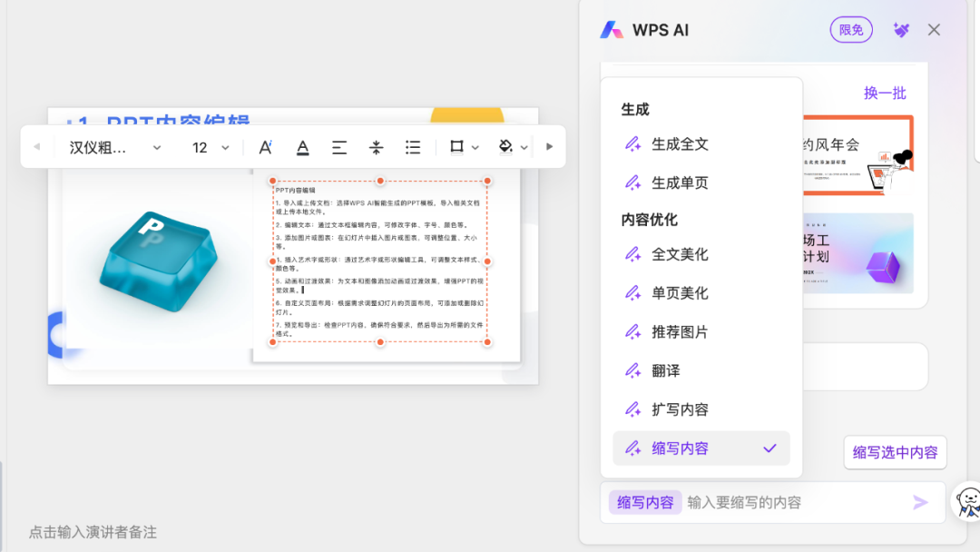Click the blue P keycap image on slide

(x=159, y=261)
